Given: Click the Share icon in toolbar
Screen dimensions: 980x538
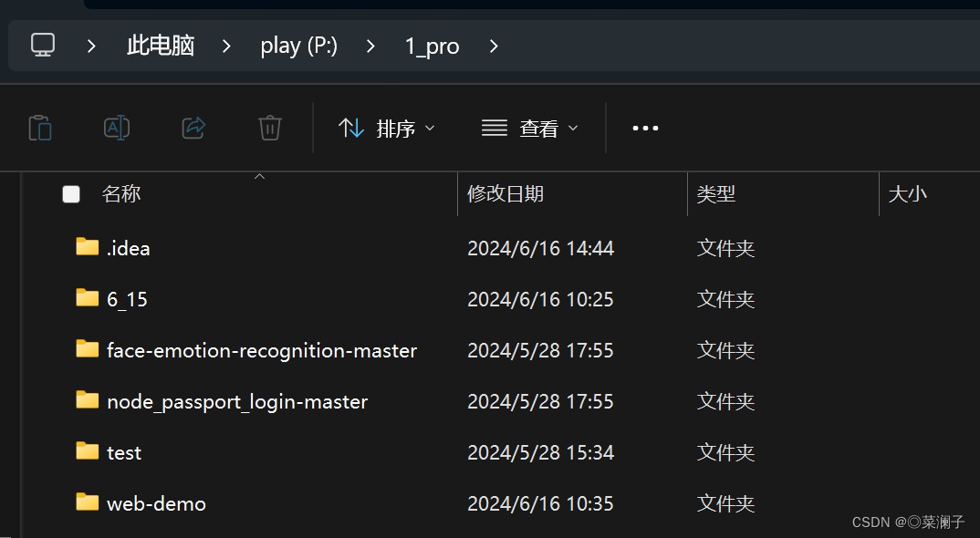Looking at the screenshot, I should 193,128.
